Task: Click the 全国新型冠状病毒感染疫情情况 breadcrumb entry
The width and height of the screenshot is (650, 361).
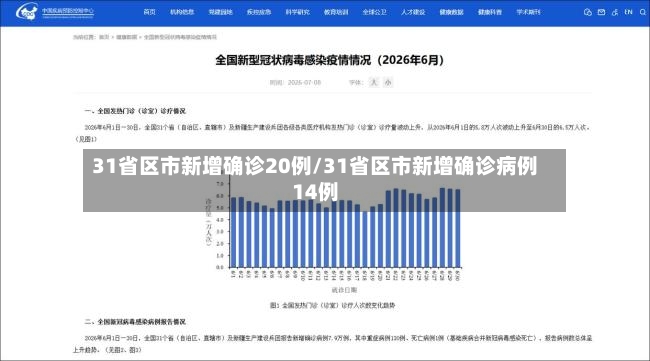Action: (180, 37)
